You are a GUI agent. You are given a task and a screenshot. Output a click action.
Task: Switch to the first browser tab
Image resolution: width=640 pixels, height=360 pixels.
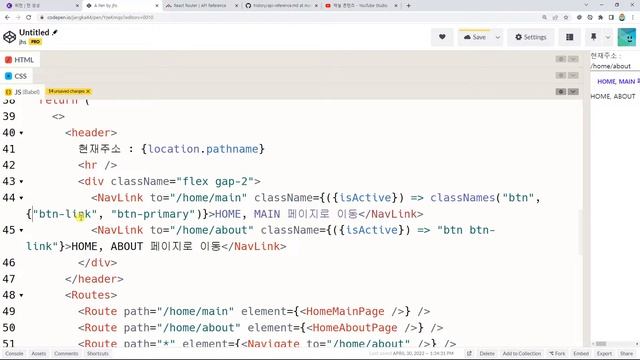41,5
